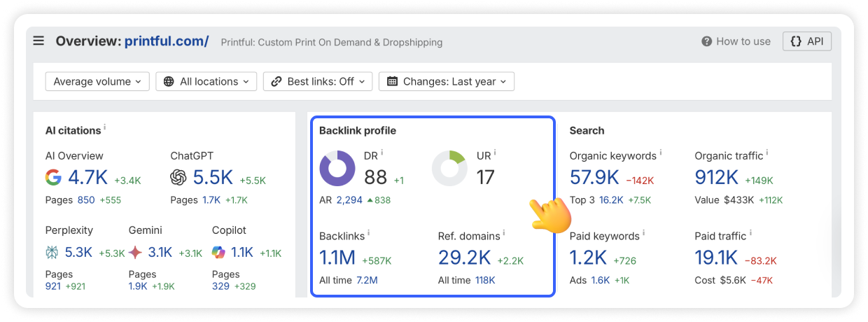Open the Best links: Off dropdown
Screen dimensions: 868x322
coord(318,81)
